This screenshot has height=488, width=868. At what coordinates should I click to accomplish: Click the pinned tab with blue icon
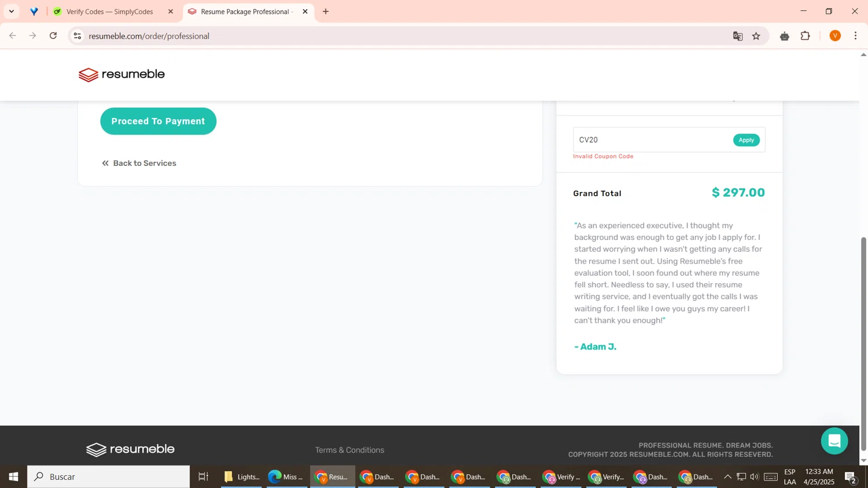[x=34, y=12]
